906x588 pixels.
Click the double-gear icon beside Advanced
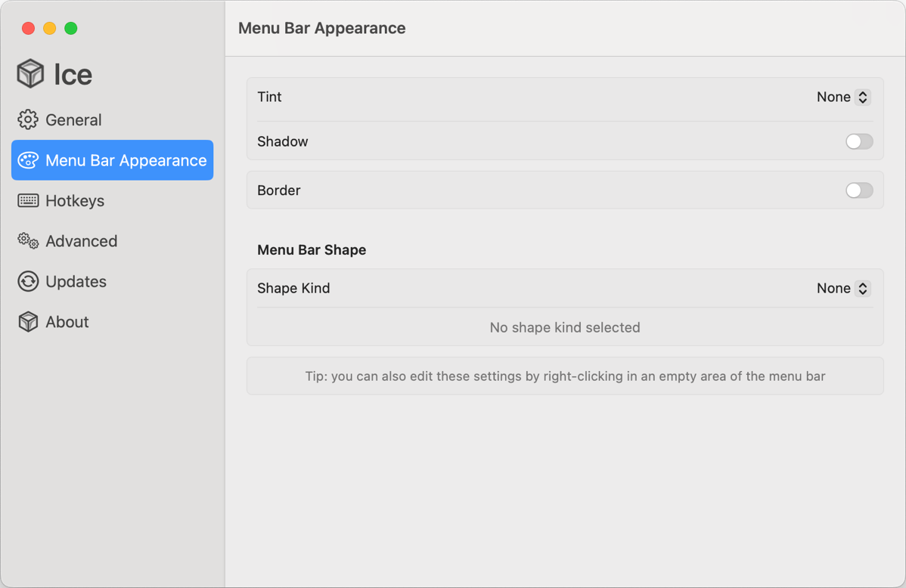28,241
